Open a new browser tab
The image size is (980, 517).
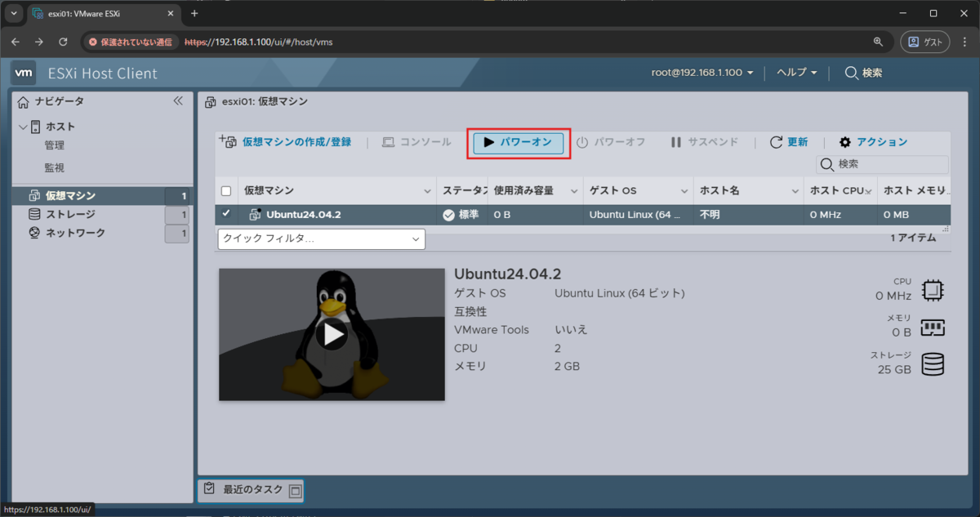click(x=194, y=14)
